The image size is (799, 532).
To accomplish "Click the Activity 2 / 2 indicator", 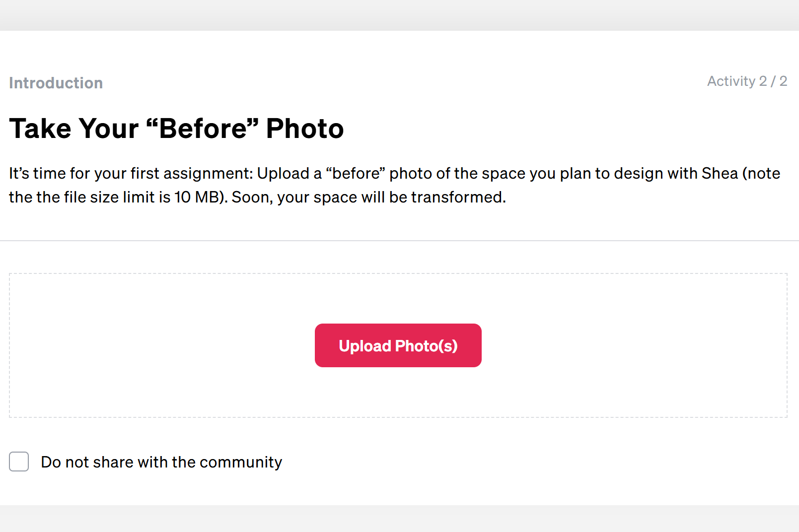I will tap(747, 81).
